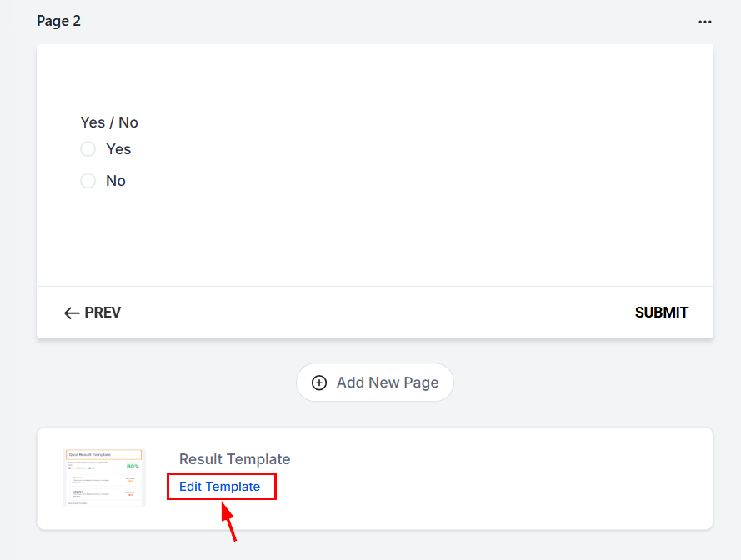Click the left arrow icon beside PREV
The width and height of the screenshot is (741, 560).
72,313
